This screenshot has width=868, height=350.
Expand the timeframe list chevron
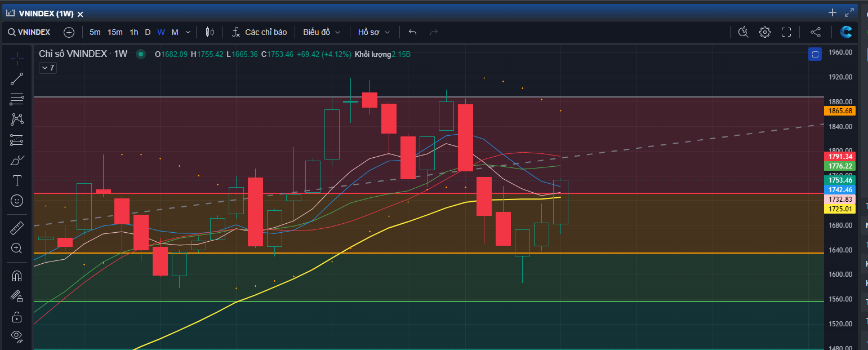(x=188, y=32)
